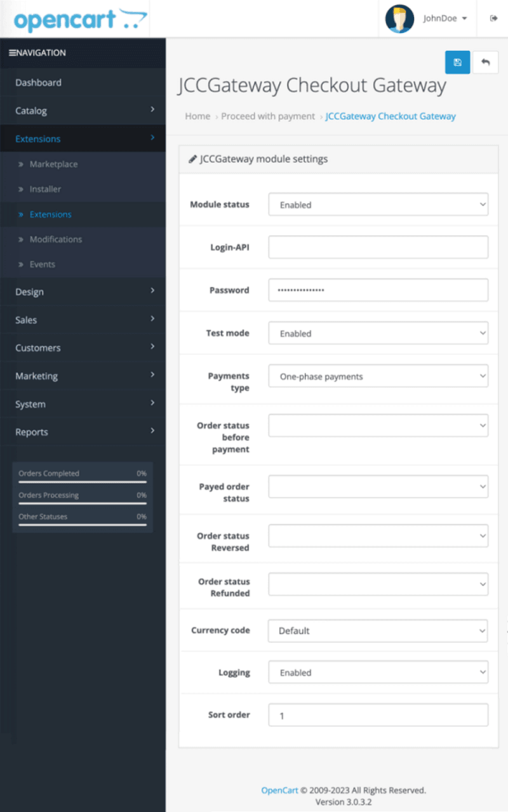Screen dimensions: 508x812
Task: Click the OpenCart logo
Action: pyautogui.click(x=80, y=20)
